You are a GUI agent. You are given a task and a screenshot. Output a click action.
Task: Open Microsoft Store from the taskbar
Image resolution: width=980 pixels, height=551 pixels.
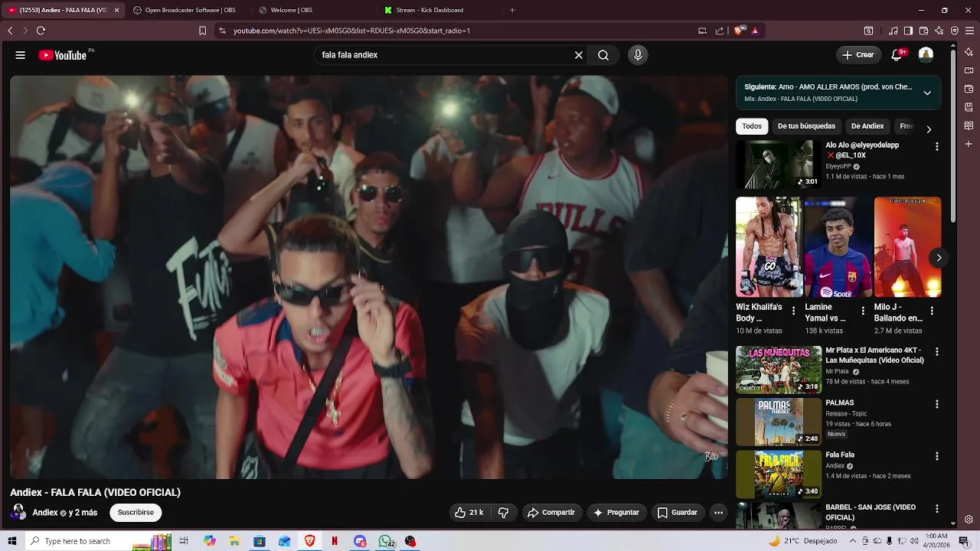[x=260, y=541]
